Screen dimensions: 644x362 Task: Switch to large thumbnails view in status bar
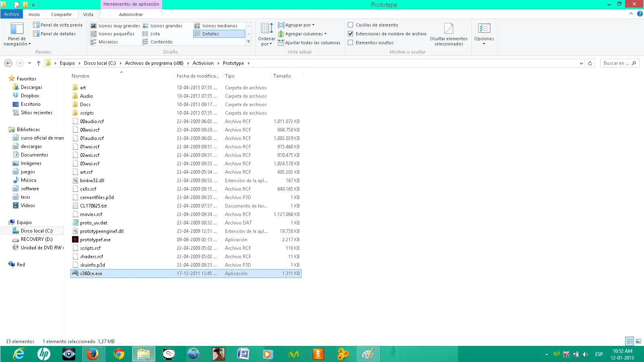[x=638, y=341]
